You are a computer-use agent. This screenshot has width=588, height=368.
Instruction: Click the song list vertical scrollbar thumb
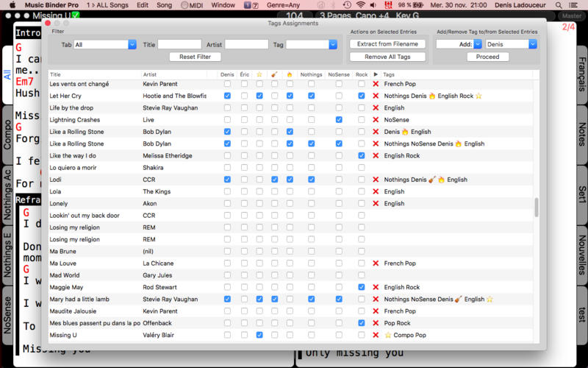(537, 208)
